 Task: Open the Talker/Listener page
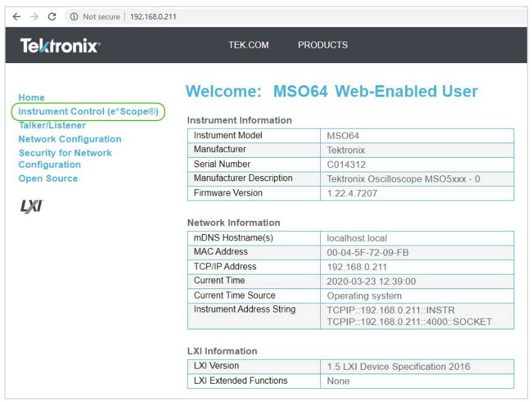point(52,126)
